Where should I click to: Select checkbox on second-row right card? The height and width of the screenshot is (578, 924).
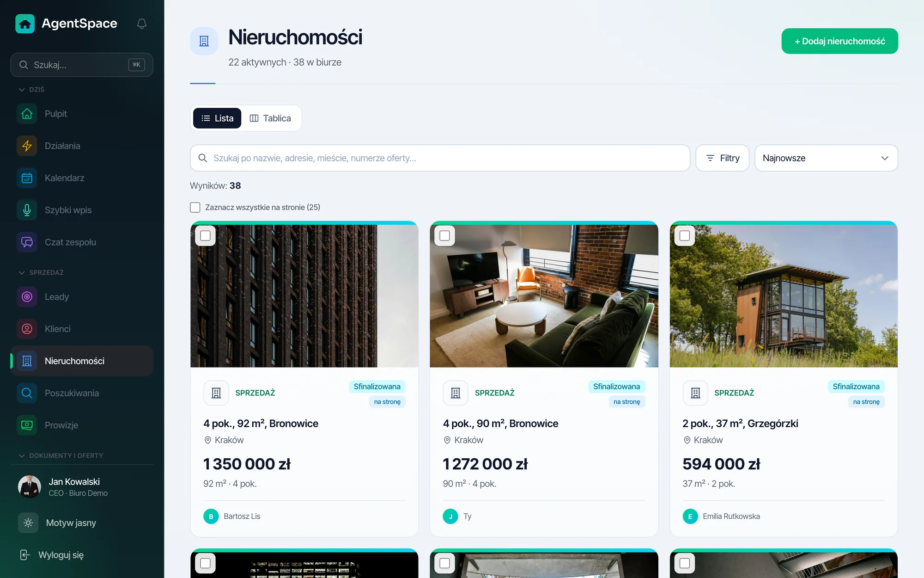click(684, 563)
